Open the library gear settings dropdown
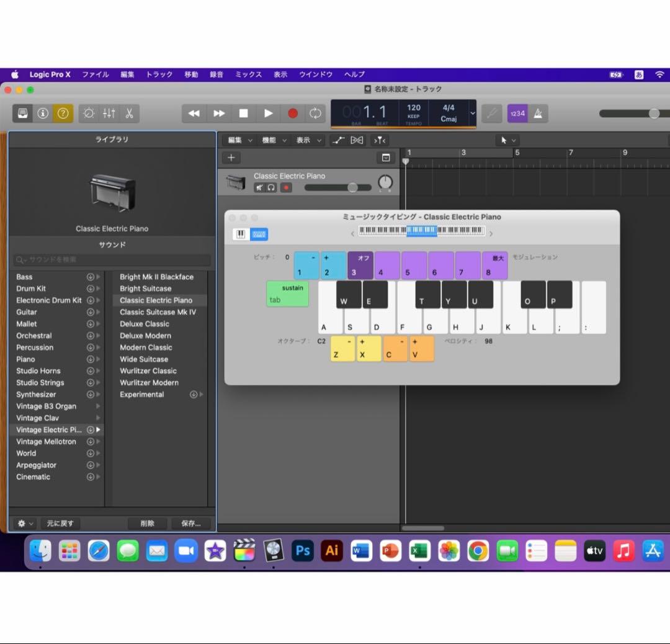This screenshot has width=670, height=644. tap(25, 524)
